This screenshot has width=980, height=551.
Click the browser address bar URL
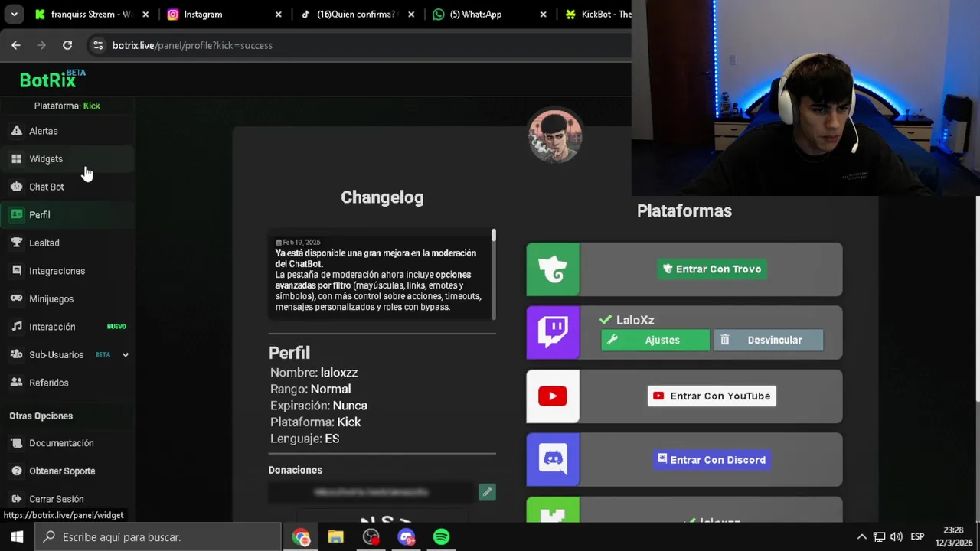(x=192, y=45)
